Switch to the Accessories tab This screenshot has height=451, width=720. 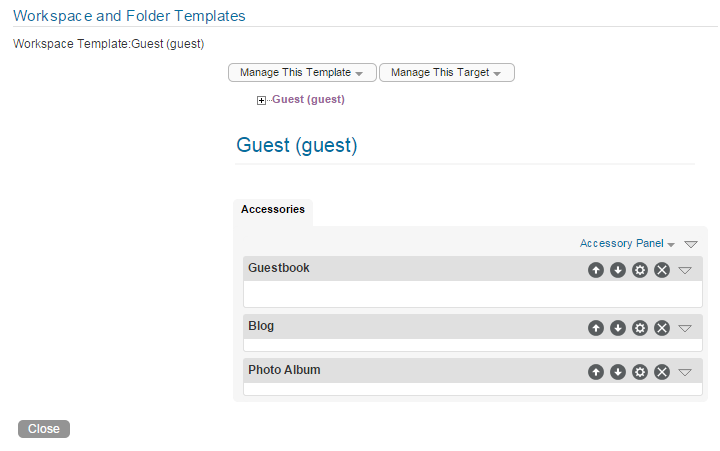click(273, 210)
